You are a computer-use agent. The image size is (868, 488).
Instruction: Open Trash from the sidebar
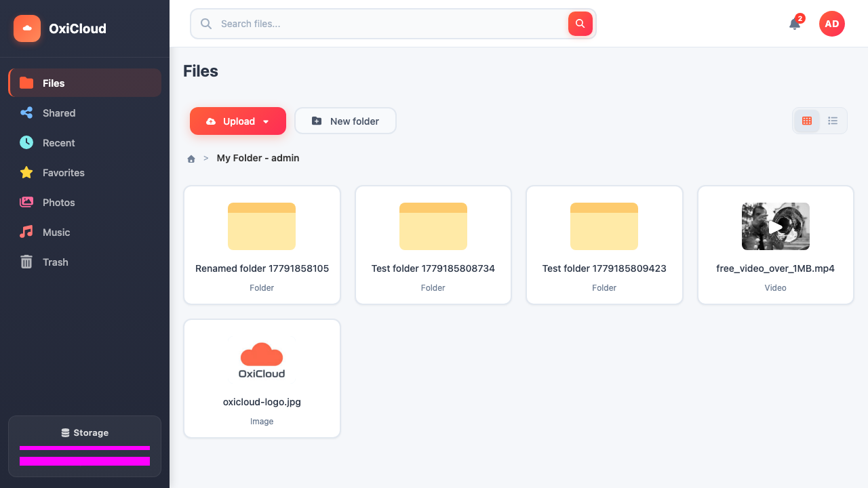(85, 262)
